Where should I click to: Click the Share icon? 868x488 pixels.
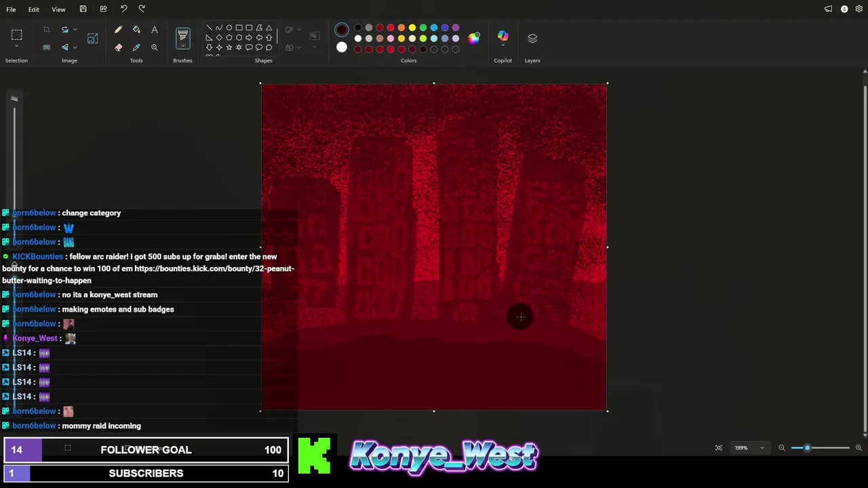(x=103, y=9)
